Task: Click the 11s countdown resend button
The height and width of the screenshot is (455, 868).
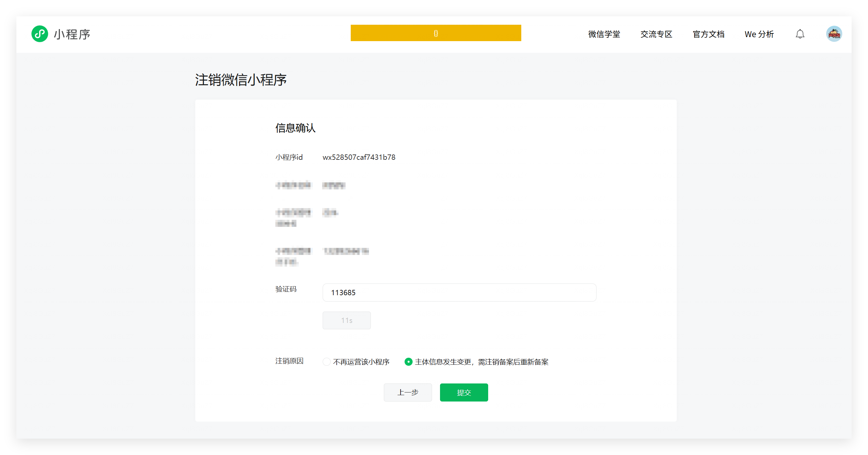Action: 346,320
